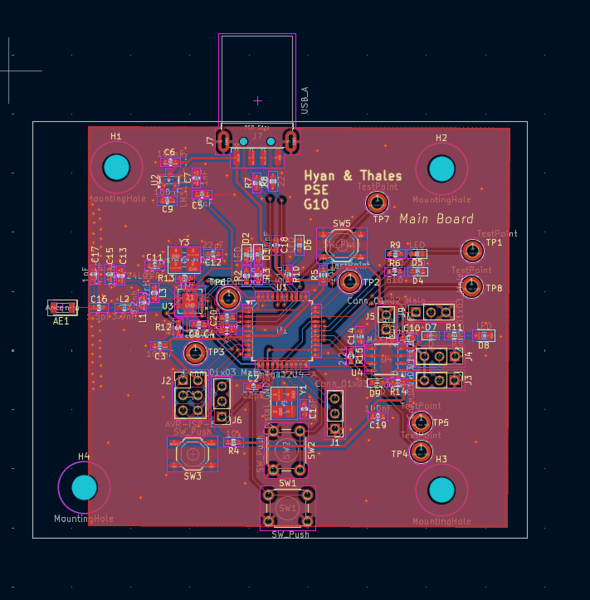Screen dimensions: 590x600
Task: Click the 'G10' silkscreen text
Action: click(316, 204)
